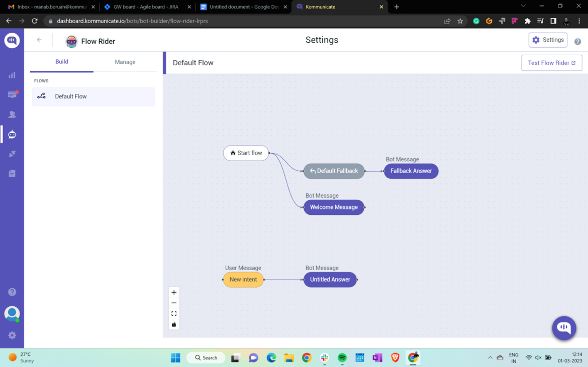Zoom out on the flow canvas
Viewport: 588px width, 367px height.
[174, 303]
